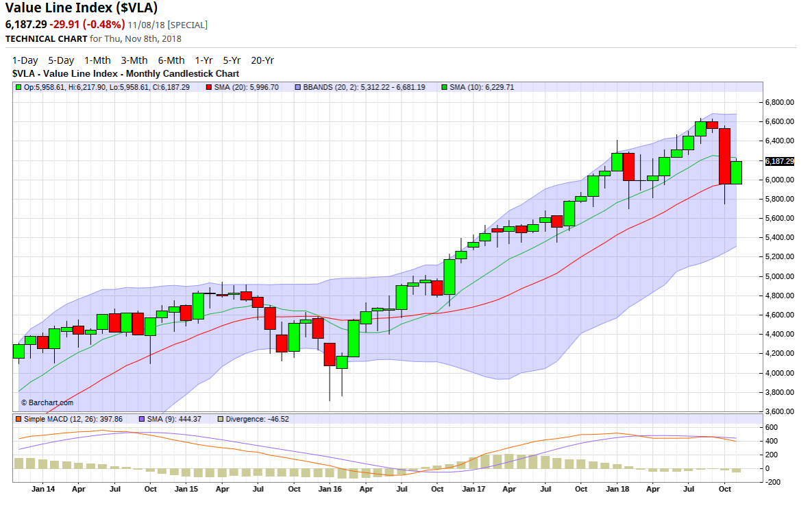Click the SMA (10): 6,229.71 legend text
Screen dimensions: 812x506
point(482,88)
